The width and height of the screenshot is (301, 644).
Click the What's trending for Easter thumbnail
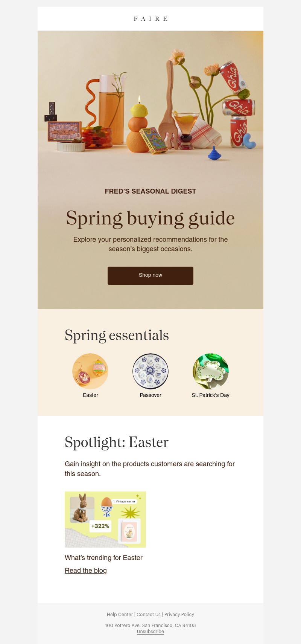(x=105, y=519)
